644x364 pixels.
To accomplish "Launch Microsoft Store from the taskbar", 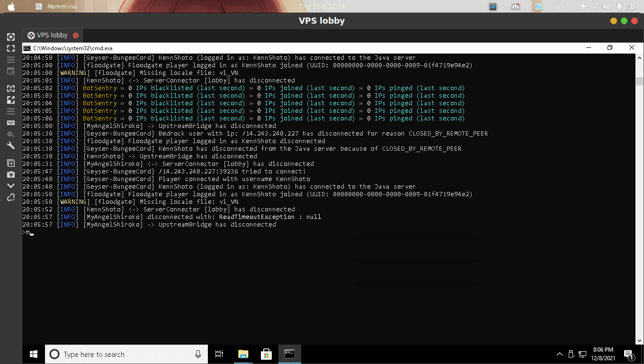I will tap(266, 354).
